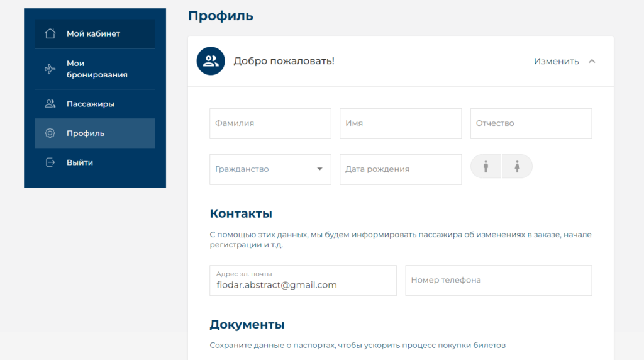Image resolution: width=644 pixels, height=360 pixels.
Task: Click the people icon beside Пассажиры
Action: (x=50, y=104)
